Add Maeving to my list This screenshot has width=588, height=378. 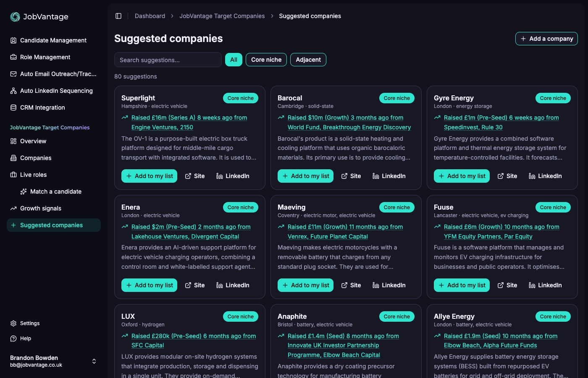pyautogui.click(x=306, y=285)
